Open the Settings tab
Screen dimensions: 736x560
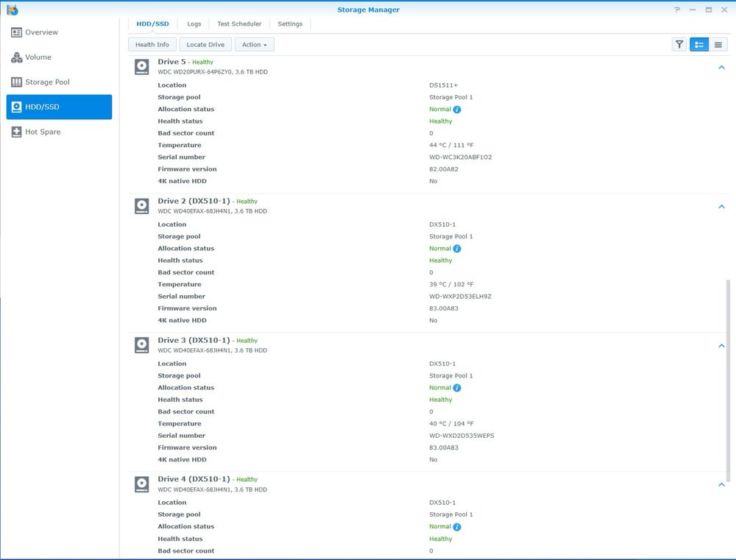(290, 24)
